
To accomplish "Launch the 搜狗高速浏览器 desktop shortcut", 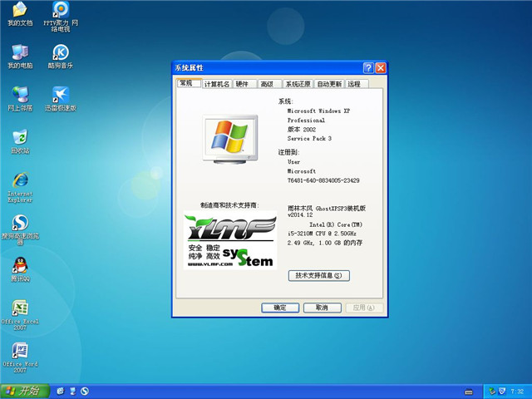I will point(20,229).
